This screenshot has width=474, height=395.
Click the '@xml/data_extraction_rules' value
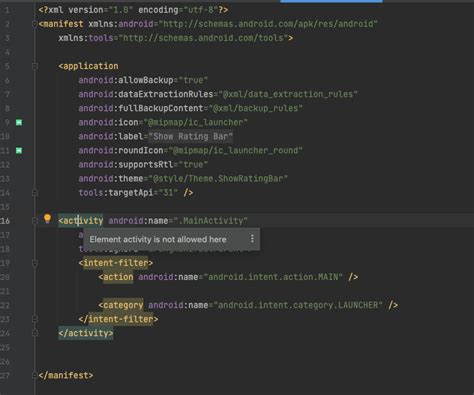(x=288, y=94)
